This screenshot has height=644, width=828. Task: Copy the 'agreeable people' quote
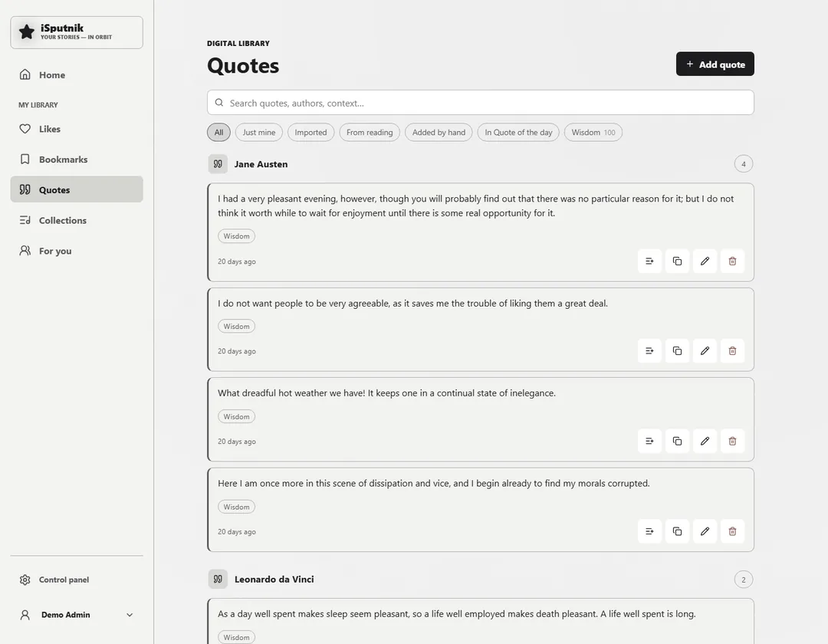click(x=677, y=351)
